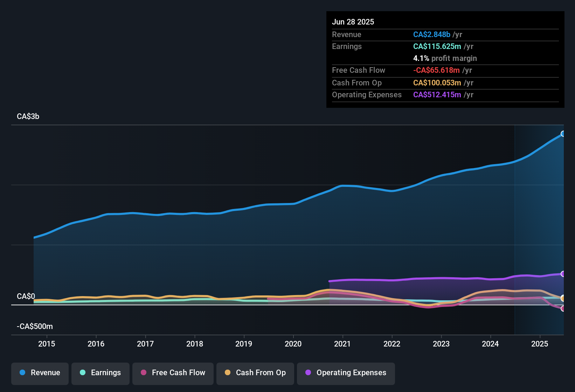Select the Revenue endpoint marker on the chart

coord(563,133)
